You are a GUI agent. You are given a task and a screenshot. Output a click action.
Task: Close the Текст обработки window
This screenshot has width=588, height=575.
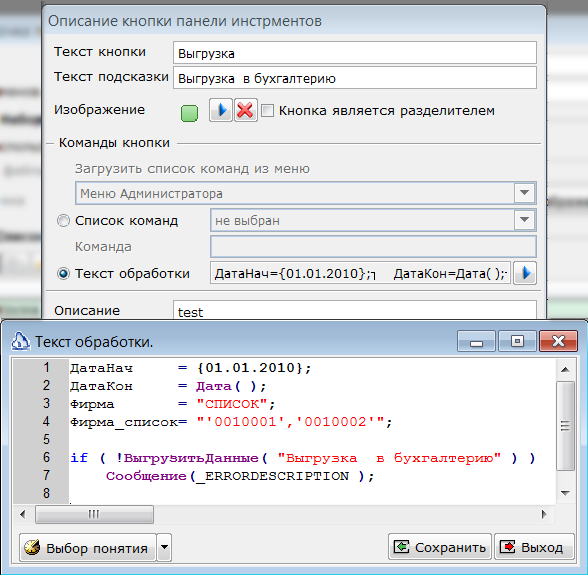pyautogui.click(x=558, y=341)
